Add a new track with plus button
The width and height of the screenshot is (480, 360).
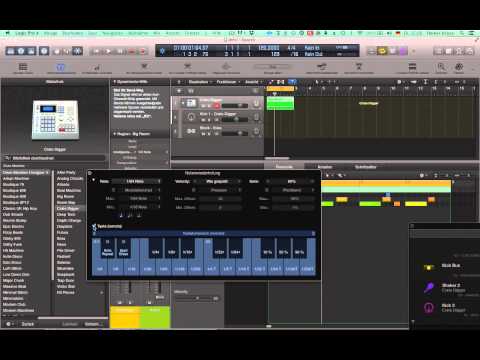tap(179, 91)
